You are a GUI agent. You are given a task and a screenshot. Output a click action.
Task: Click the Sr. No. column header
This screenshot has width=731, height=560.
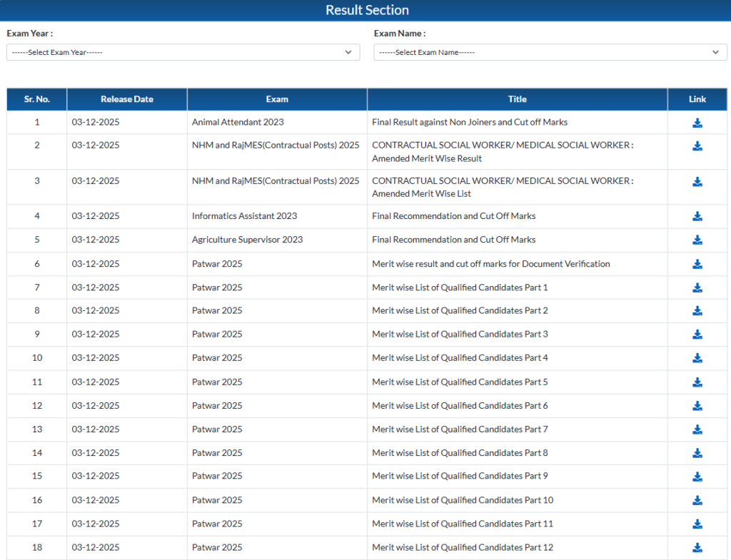click(x=37, y=99)
